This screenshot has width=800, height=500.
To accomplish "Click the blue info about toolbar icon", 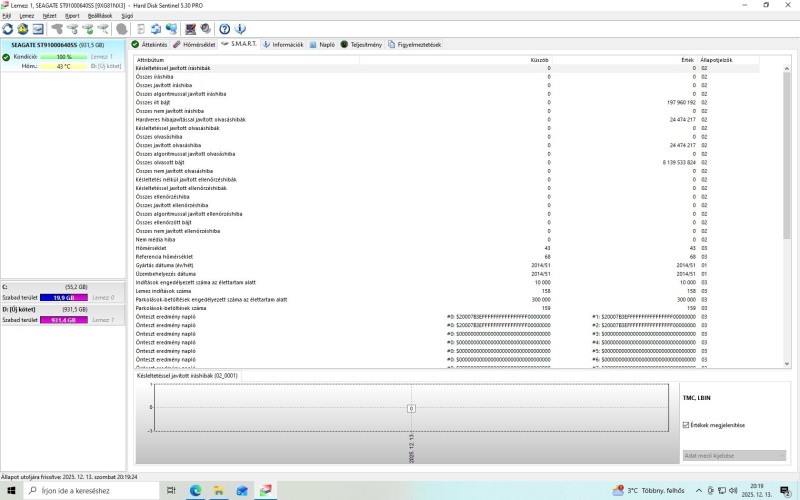I will (240, 29).
